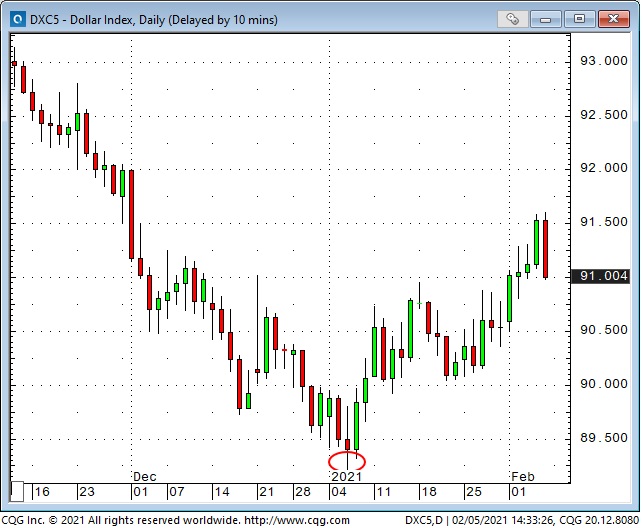
Task: Click the 04 date label on time axis
Action: pyautogui.click(x=339, y=492)
